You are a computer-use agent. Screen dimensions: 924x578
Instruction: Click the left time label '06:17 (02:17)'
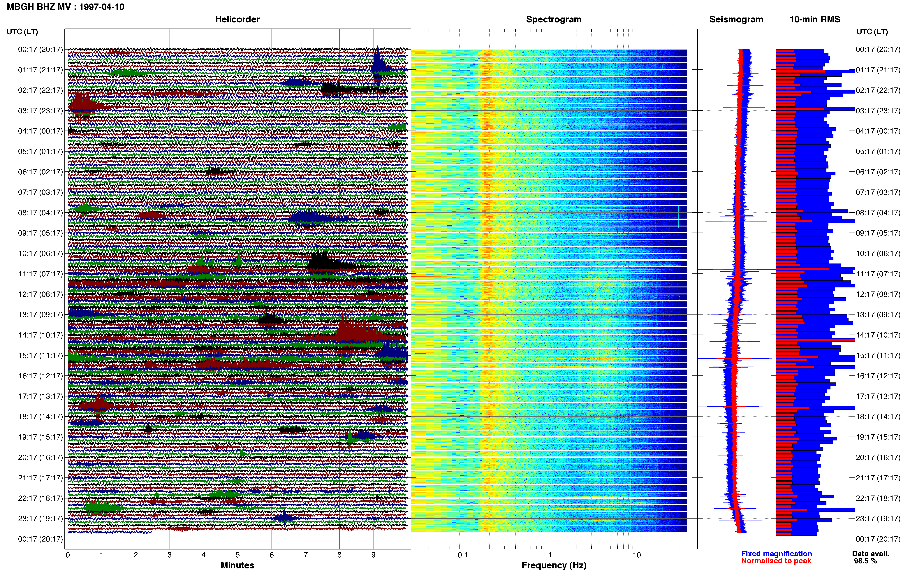click(41, 172)
